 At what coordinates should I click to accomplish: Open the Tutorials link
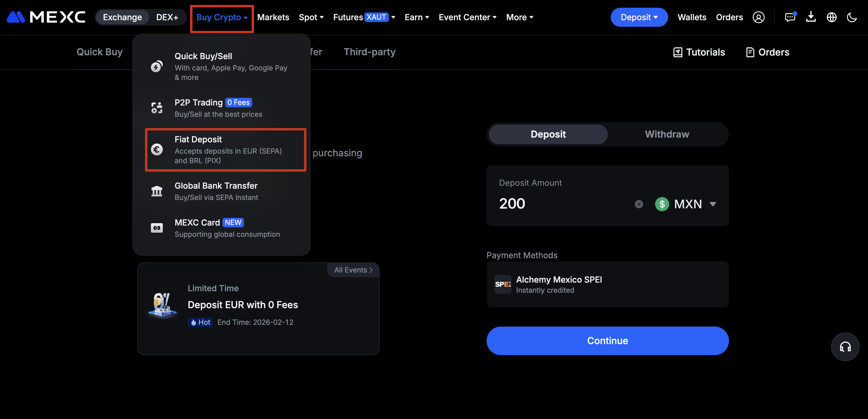click(x=699, y=52)
